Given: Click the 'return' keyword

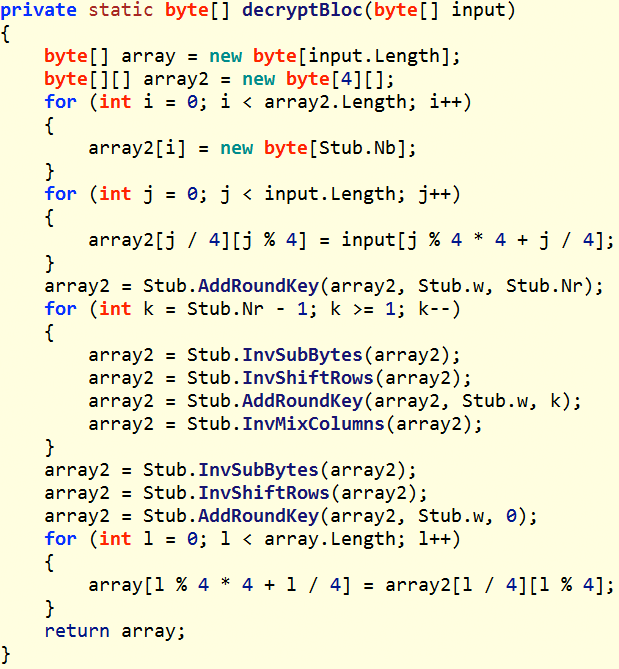Looking at the screenshot, I should 77,631.
